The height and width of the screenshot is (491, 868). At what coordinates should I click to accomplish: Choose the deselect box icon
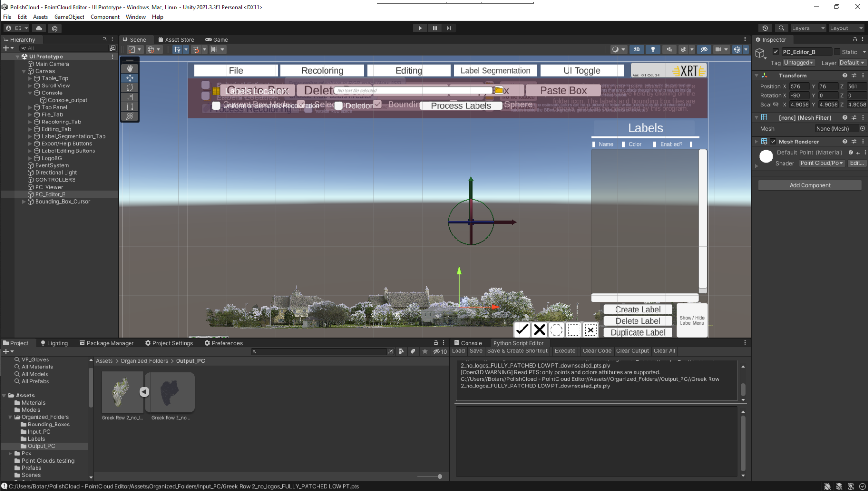[590, 330]
